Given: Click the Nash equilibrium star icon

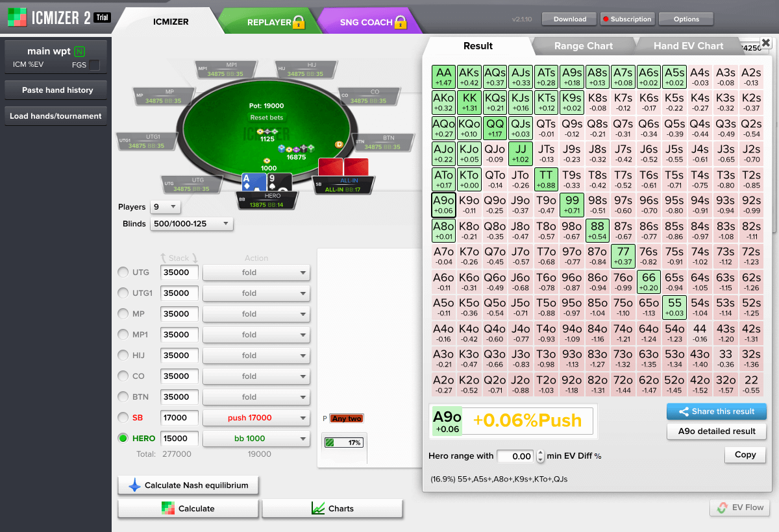Looking at the screenshot, I should coord(134,485).
